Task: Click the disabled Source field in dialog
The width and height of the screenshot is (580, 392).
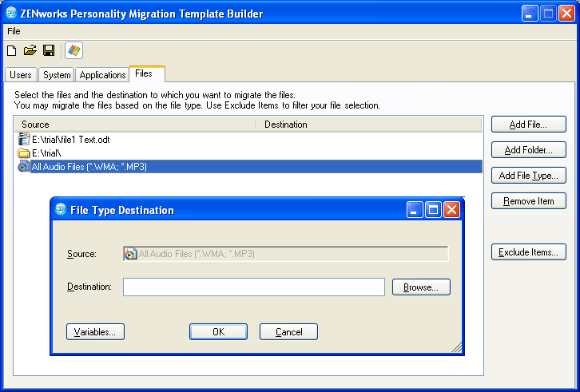Action: point(285,254)
